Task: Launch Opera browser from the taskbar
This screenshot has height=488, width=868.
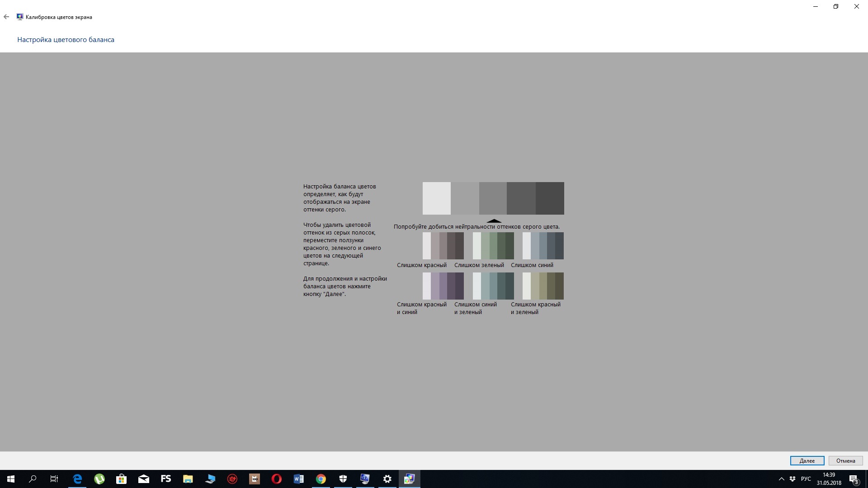Action: click(277, 479)
